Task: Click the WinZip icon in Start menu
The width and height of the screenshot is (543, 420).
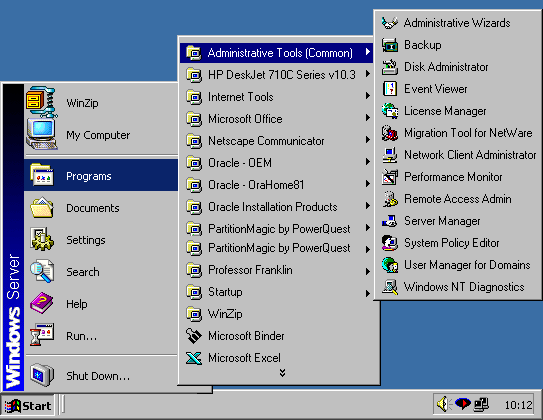Action: point(42,102)
